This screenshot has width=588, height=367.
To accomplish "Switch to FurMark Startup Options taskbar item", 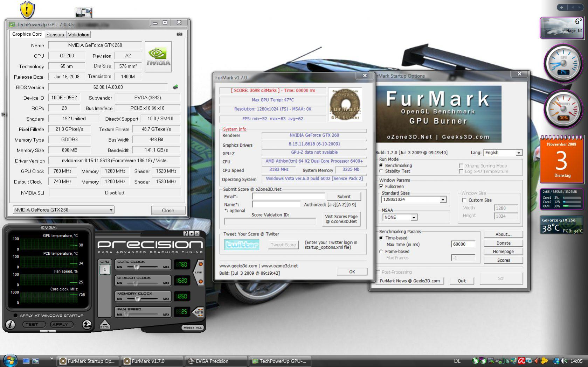I will pyautogui.click(x=88, y=361).
